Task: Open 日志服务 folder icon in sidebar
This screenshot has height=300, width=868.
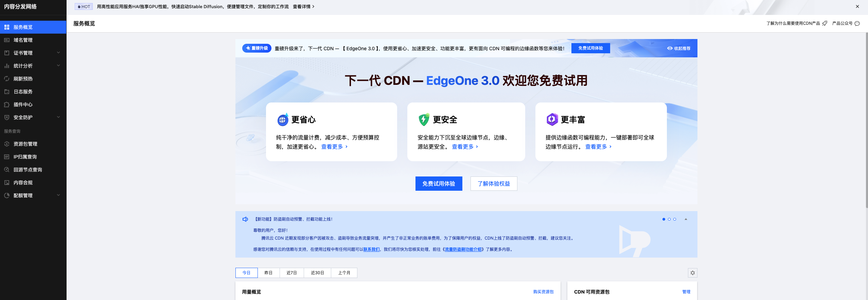Action: [x=7, y=92]
